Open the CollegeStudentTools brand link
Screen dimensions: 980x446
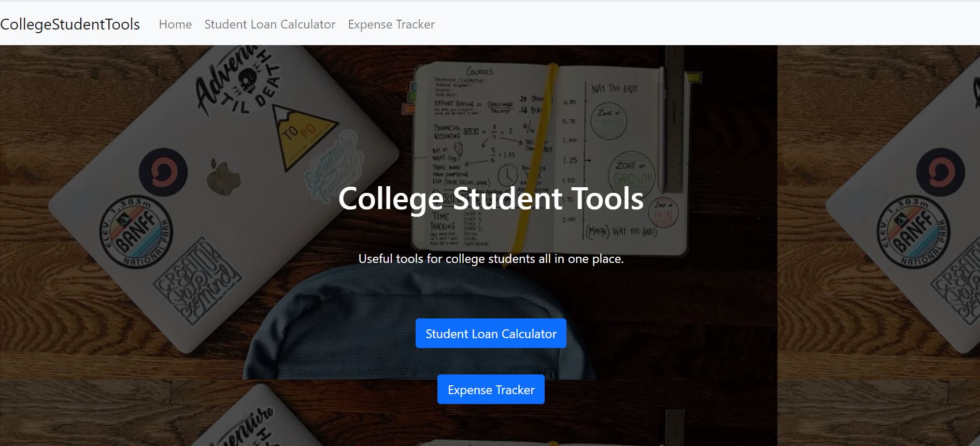click(70, 24)
